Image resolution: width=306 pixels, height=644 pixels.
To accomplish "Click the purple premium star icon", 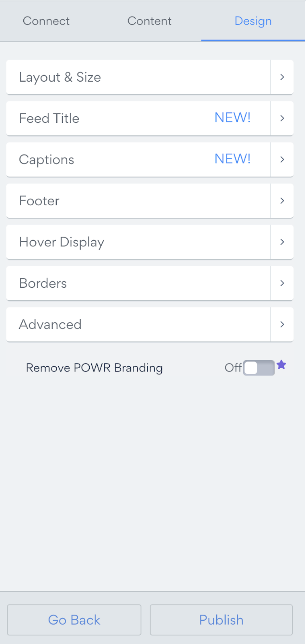I will tap(281, 365).
